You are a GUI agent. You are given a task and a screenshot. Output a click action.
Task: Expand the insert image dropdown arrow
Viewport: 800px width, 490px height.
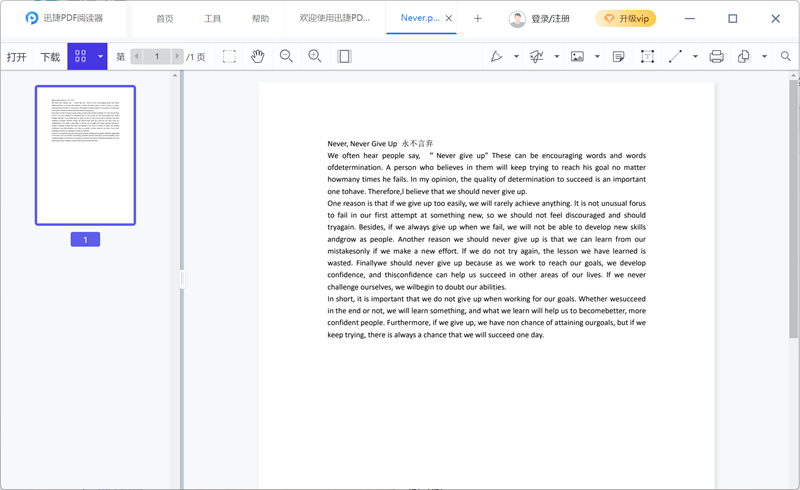(x=597, y=57)
